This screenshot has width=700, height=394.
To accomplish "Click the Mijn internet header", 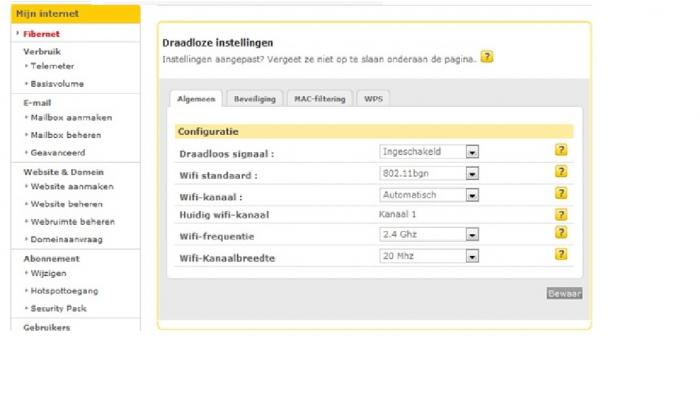I will [x=75, y=14].
